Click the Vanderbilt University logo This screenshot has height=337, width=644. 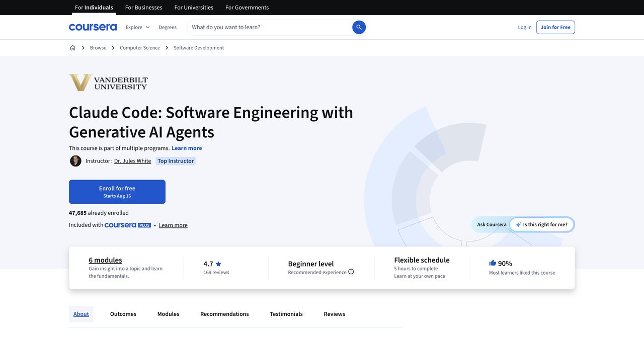click(x=108, y=82)
